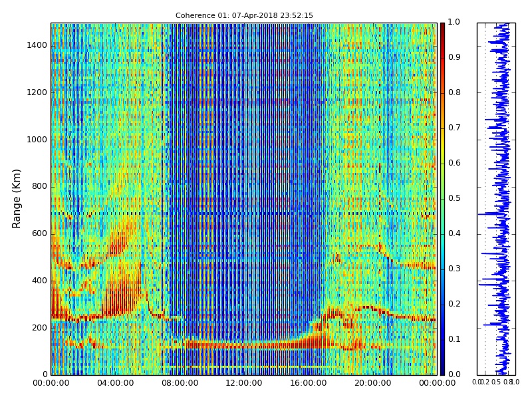Click the blue coherence profile line plot
This screenshot has width=532, height=399.
point(496,199)
